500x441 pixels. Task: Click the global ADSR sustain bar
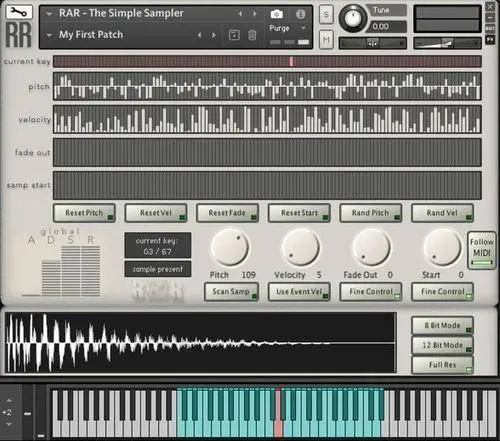[x=71, y=272]
